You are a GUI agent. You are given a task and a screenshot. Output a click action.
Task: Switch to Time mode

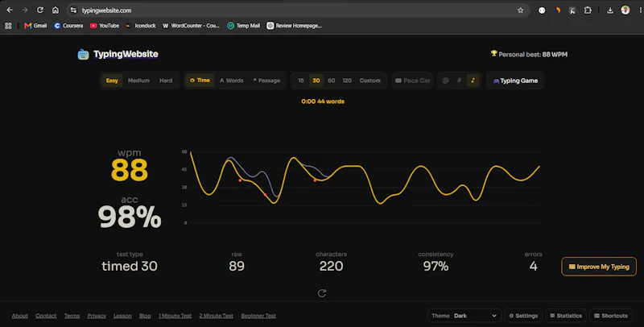(200, 81)
